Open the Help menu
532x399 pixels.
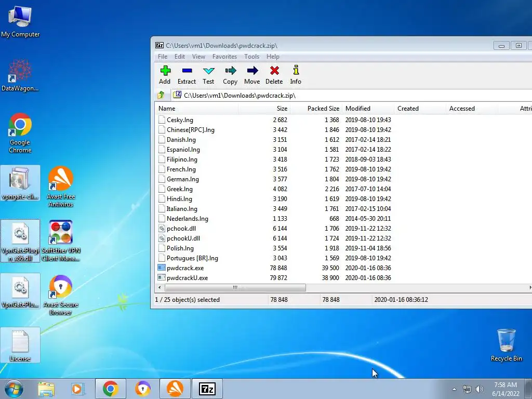[x=273, y=56]
